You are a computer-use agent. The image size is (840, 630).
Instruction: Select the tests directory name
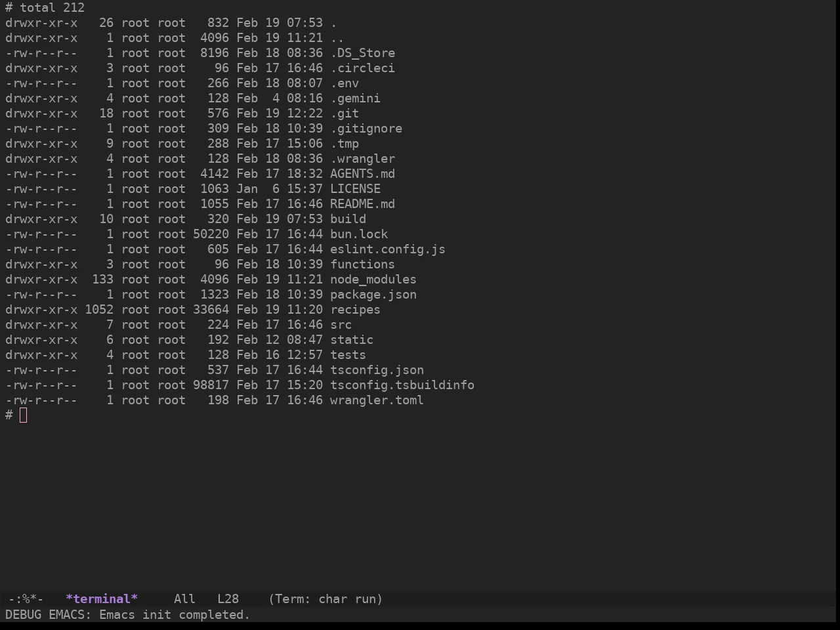[348, 355]
